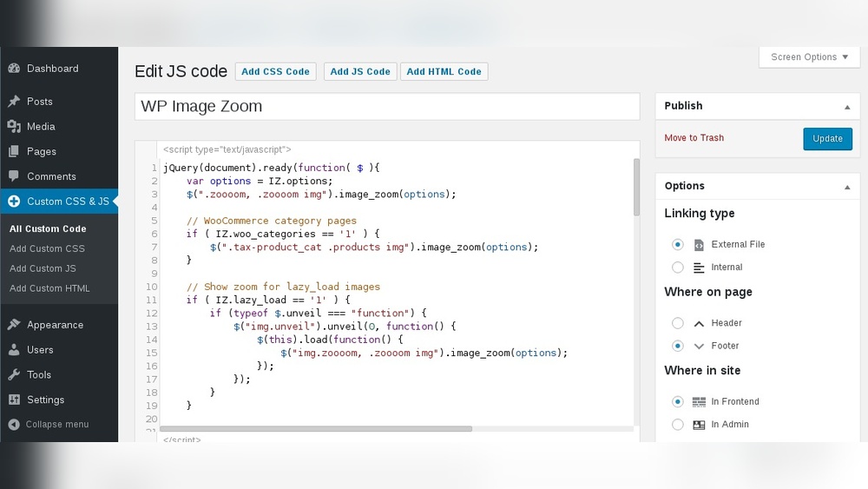Click '$(this).load(function() {' code line
Viewport: 868px width, 489px height.
pyautogui.click(x=330, y=340)
